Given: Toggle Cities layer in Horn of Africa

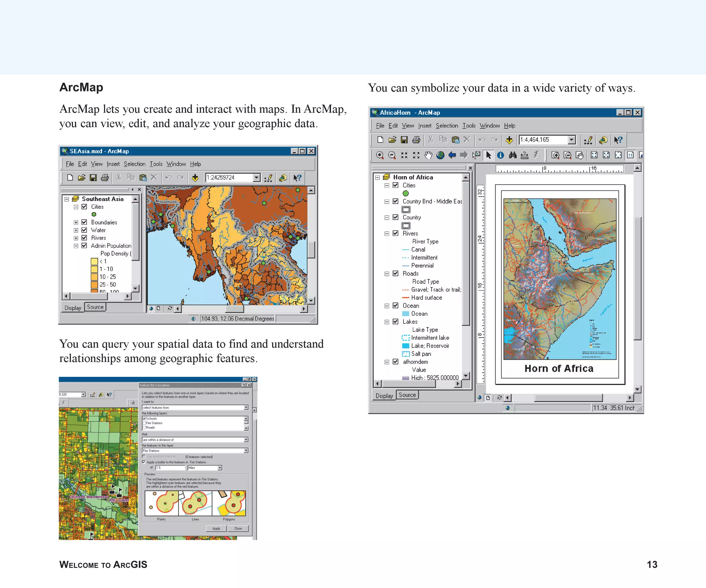Looking at the screenshot, I should (396, 185).
